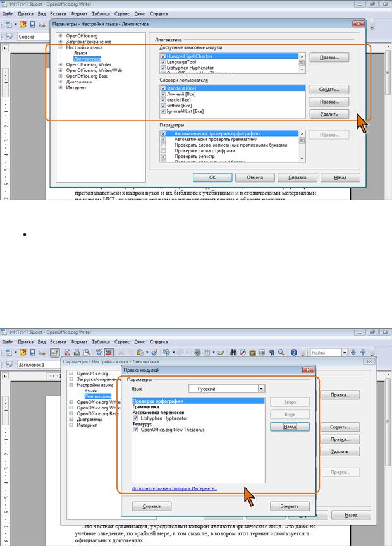Click Закрыть in the Правка модулей dialog
The width and height of the screenshot is (392, 546).
(x=290, y=506)
